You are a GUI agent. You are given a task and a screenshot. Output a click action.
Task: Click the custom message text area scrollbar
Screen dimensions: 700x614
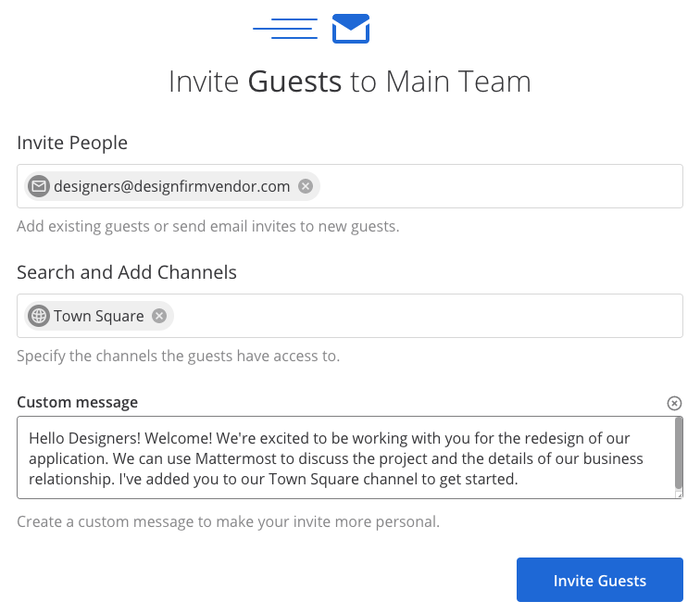point(679,454)
